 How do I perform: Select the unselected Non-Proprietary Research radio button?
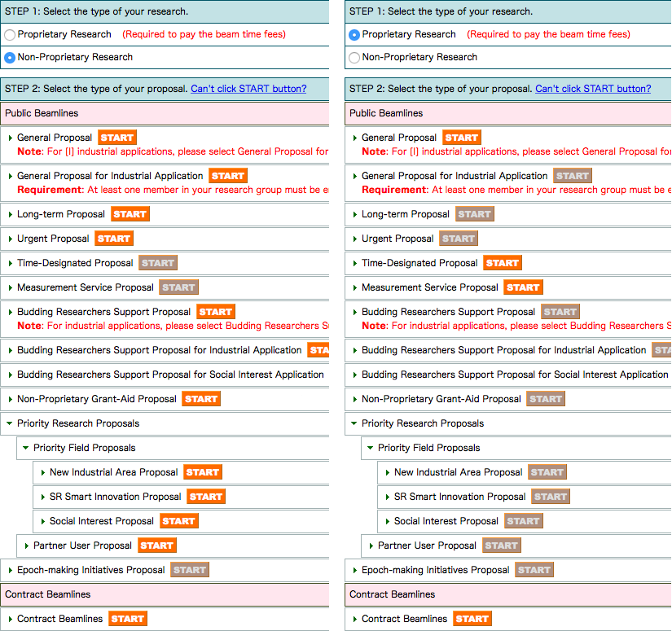(354, 58)
